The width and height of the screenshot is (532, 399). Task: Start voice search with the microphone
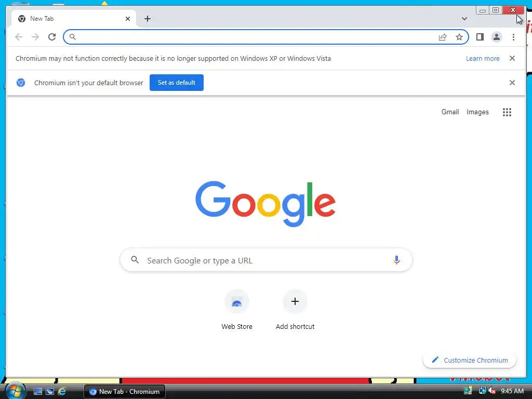(396, 260)
